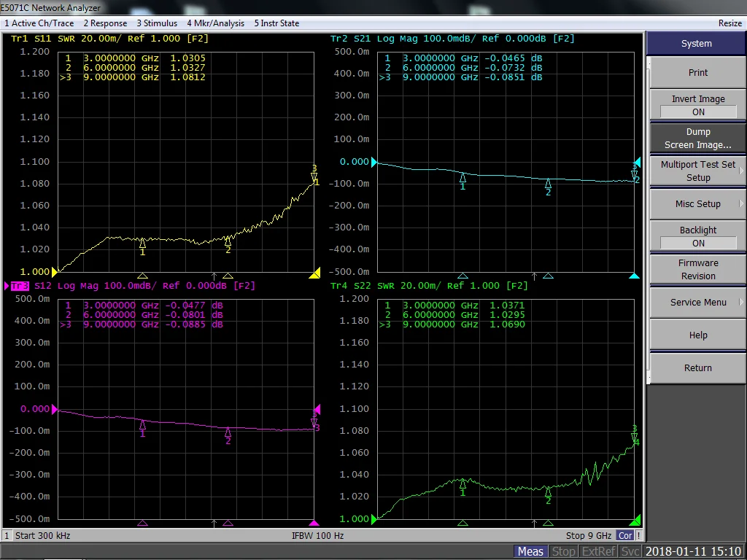Click magenta reference triangle beside Tr3's 0.000 label

(55, 409)
